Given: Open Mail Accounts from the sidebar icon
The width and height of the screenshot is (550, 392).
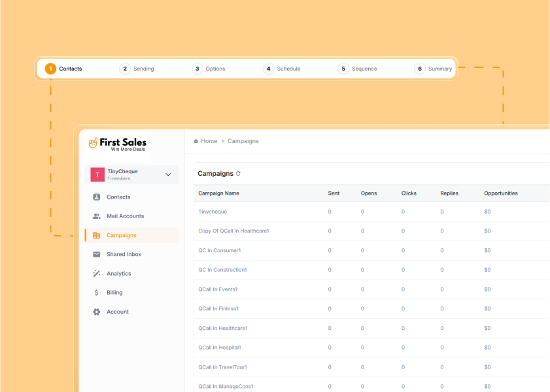Looking at the screenshot, I should [97, 216].
